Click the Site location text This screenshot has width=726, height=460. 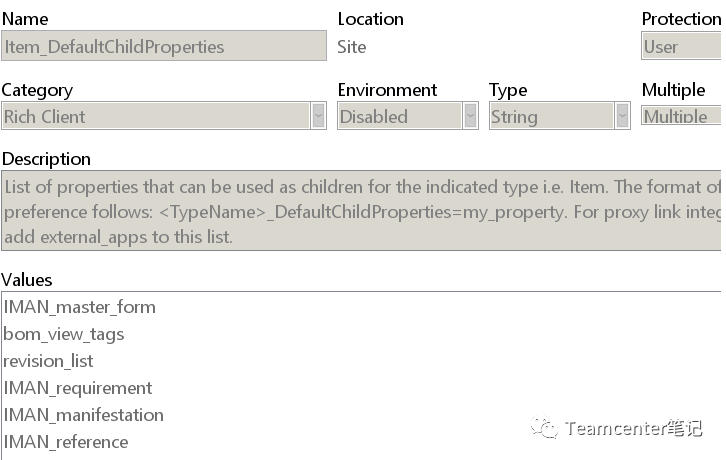[x=352, y=47]
